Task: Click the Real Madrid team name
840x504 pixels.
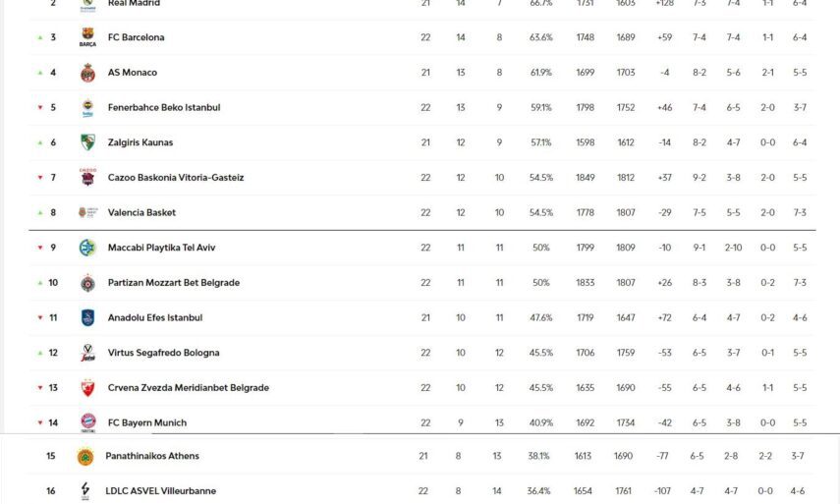Action: tap(134, 4)
